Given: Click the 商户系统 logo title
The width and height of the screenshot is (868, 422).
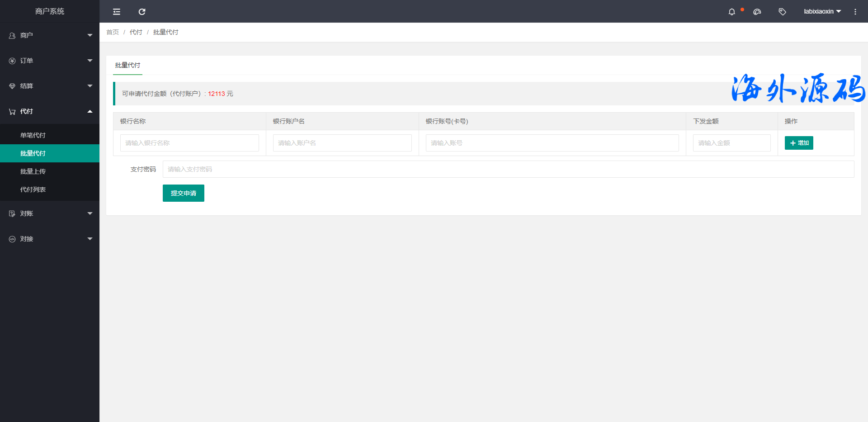Looking at the screenshot, I should [50, 11].
